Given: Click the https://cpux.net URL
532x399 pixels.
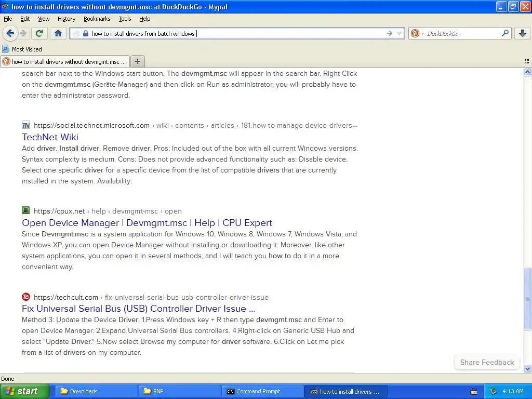Looking at the screenshot, I should [59, 211].
